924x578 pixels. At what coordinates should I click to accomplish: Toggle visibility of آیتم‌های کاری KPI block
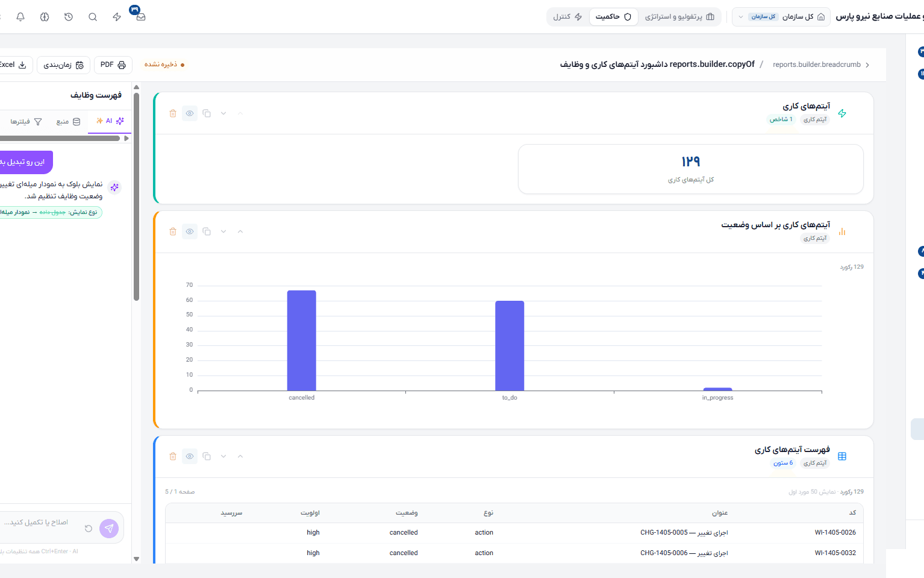[190, 113]
